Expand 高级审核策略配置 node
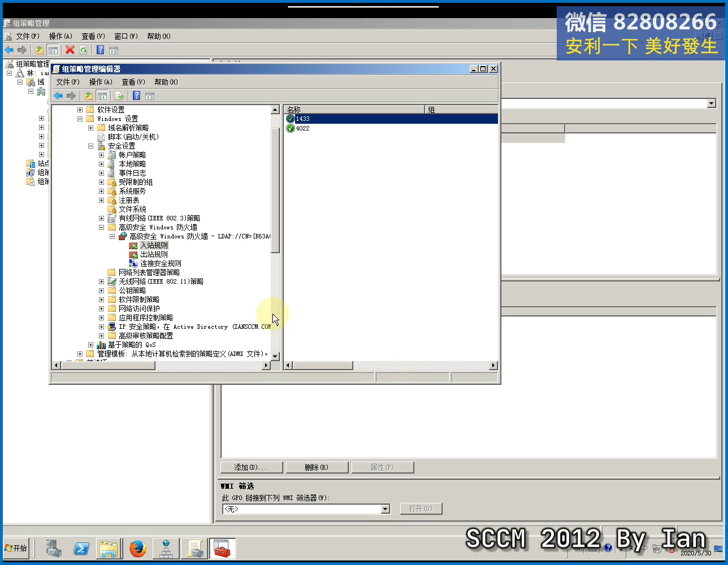This screenshot has width=728, height=565. click(x=101, y=336)
